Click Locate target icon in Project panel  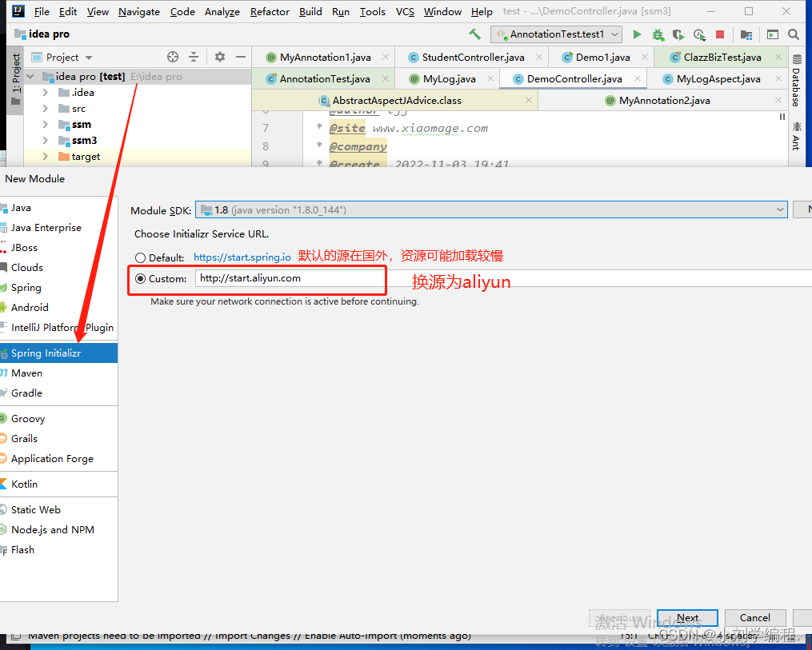[x=173, y=57]
